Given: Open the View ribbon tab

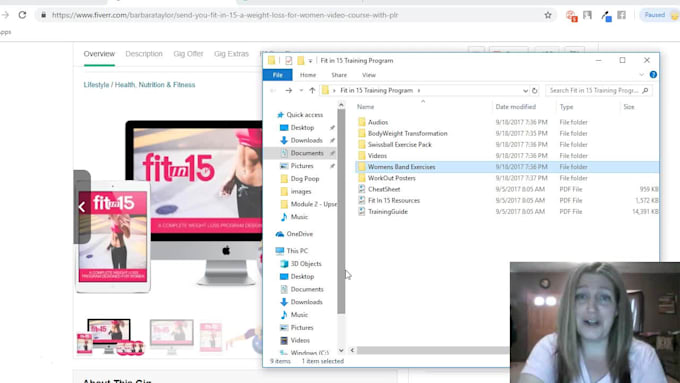Looking at the screenshot, I should coord(369,75).
